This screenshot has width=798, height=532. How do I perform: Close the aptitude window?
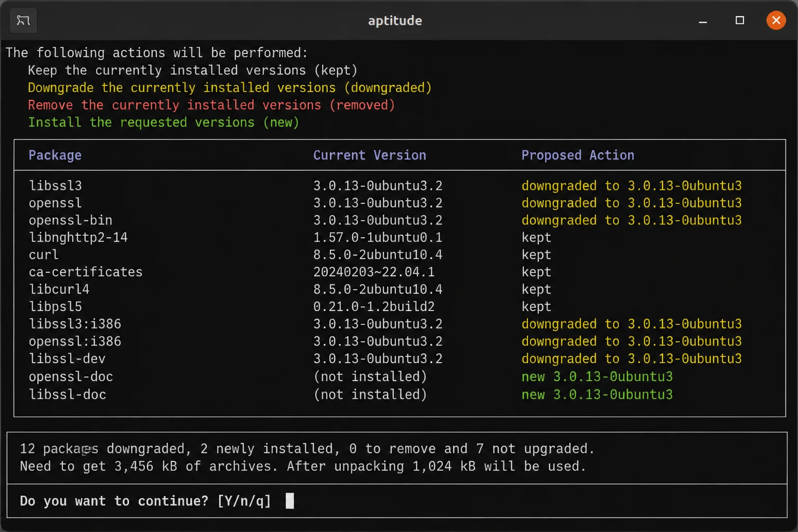(776, 21)
